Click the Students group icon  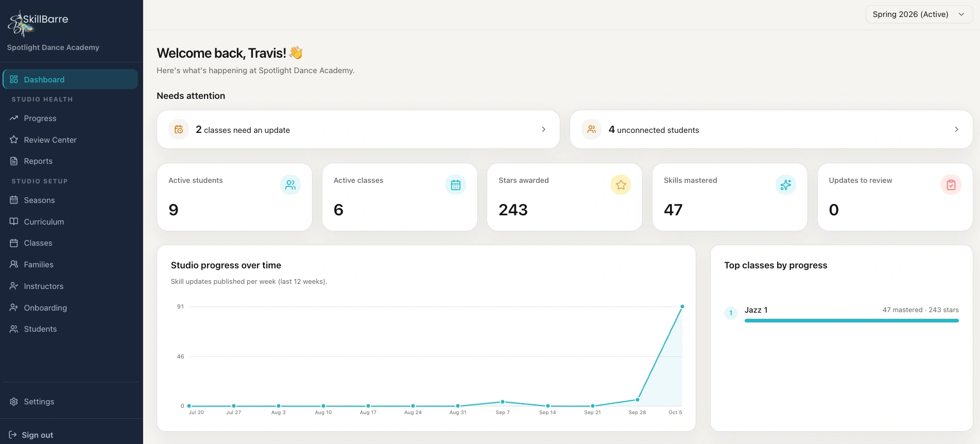click(x=14, y=329)
